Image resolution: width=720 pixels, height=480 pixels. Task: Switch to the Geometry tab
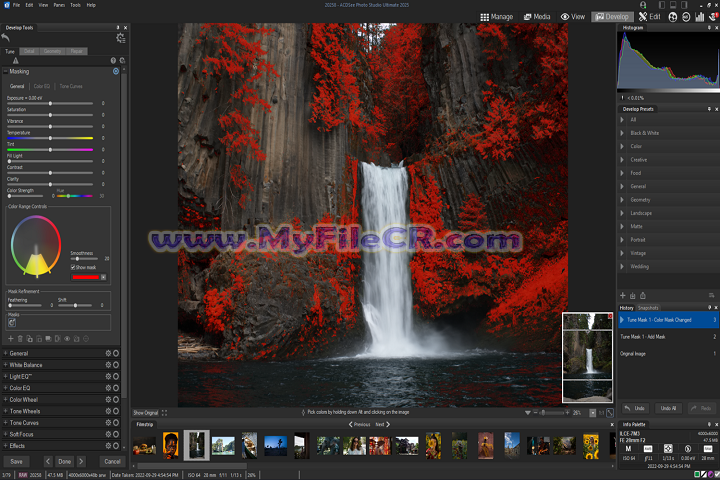click(52, 51)
